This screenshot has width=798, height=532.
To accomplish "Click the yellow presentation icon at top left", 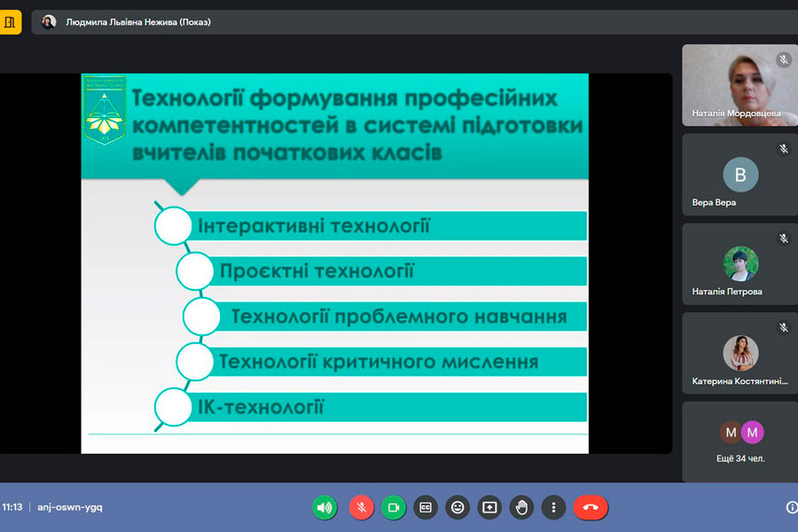I will tap(10, 22).
